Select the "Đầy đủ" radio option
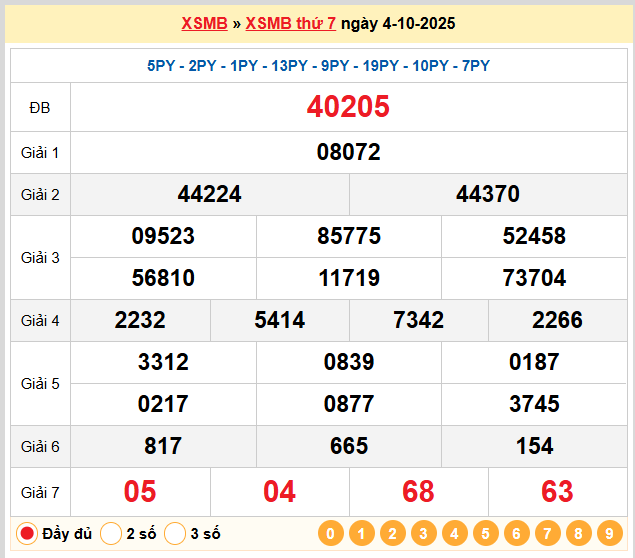Viewport: 635px width, 558px height. tap(28, 533)
